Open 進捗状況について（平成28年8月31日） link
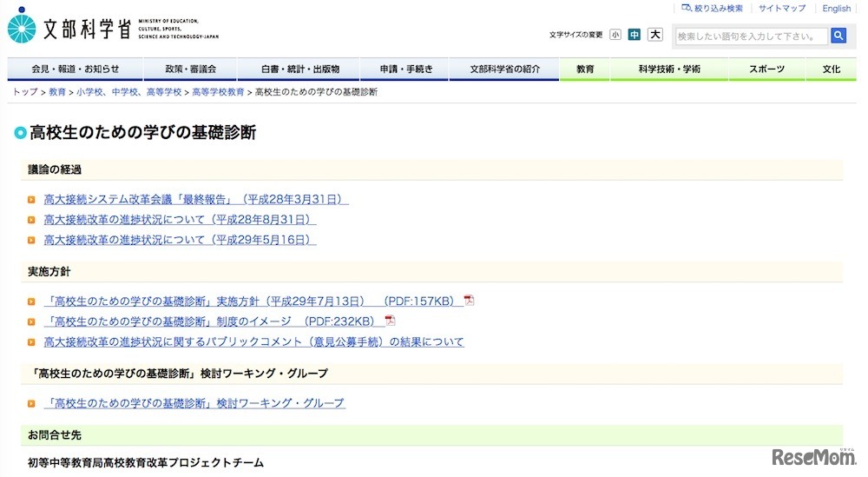Viewport: 868px width, 477px height. [x=180, y=220]
